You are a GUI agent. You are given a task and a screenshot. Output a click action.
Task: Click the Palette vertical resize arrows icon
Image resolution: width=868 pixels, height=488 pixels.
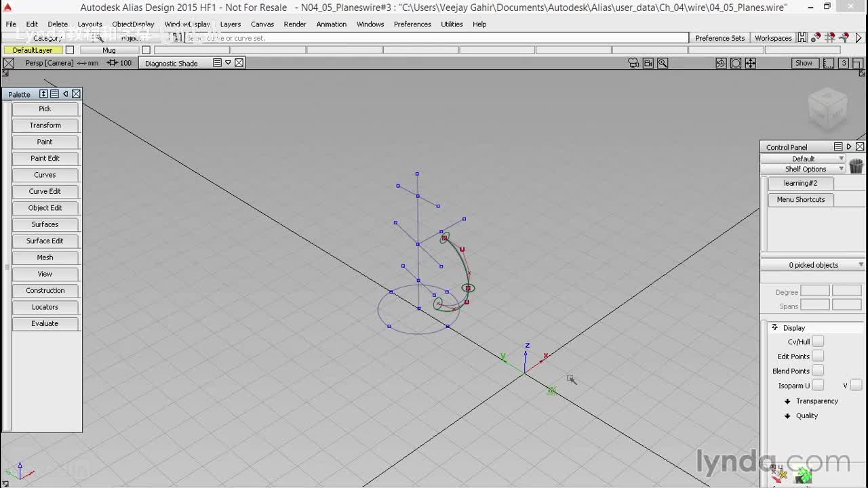tap(43, 94)
